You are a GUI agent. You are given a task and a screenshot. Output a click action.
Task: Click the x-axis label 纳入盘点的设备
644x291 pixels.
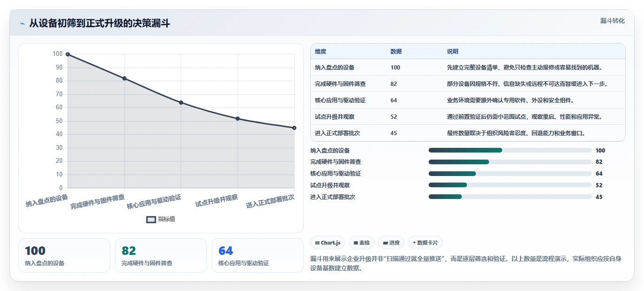(x=47, y=200)
